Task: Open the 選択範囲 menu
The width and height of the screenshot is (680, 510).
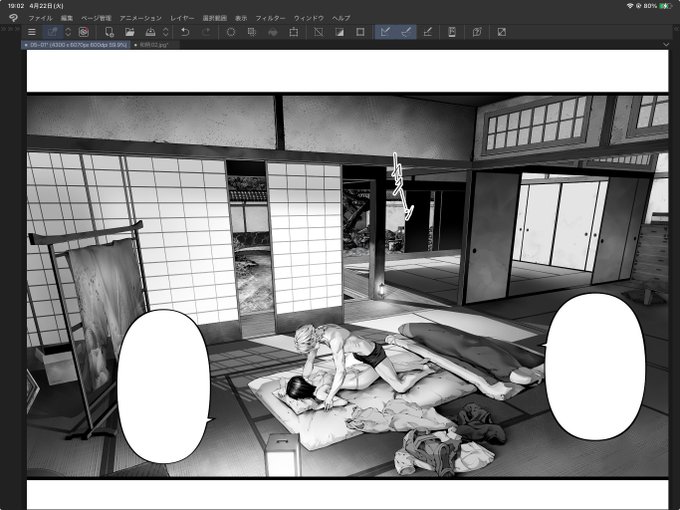Action: point(215,18)
